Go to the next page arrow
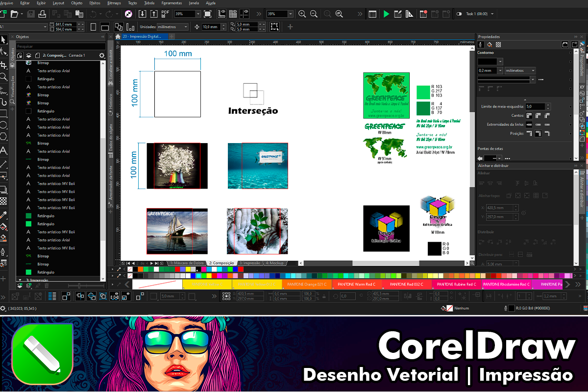Viewport: 588px width, 392px height. (x=152, y=263)
